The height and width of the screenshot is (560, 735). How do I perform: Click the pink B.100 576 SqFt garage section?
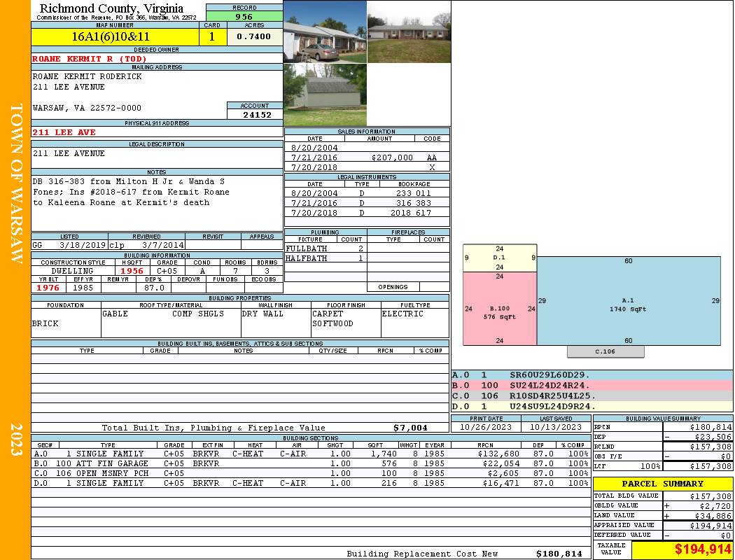[500, 309]
